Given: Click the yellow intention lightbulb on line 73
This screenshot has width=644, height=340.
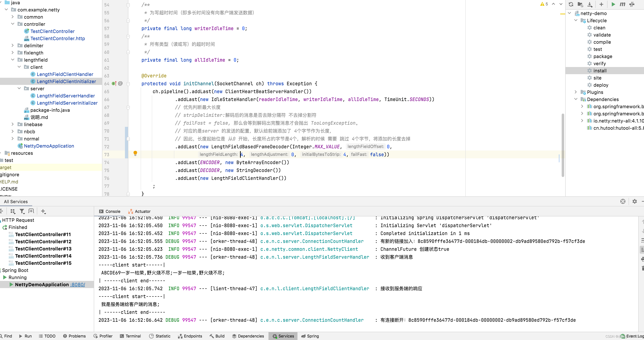Looking at the screenshot, I should [x=135, y=153].
